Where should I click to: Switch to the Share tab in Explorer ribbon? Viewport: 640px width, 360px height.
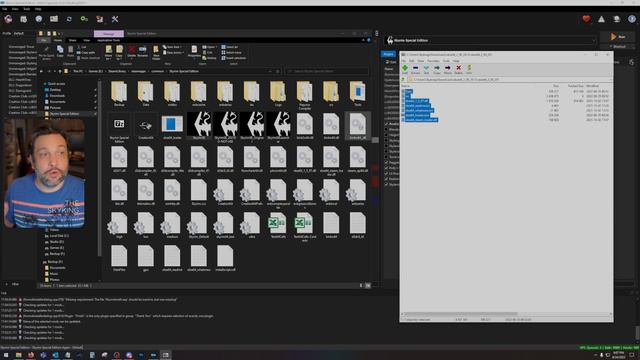(x=73, y=40)
